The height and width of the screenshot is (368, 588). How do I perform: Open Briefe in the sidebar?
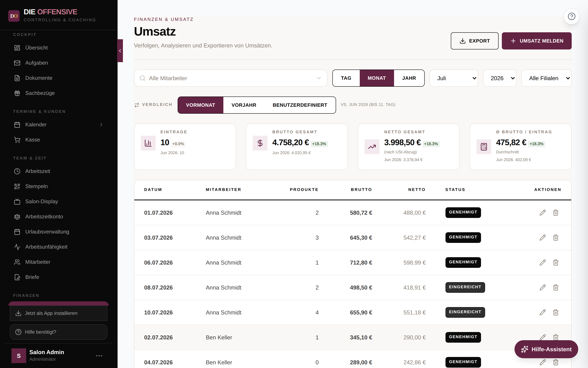pos(59,277)
